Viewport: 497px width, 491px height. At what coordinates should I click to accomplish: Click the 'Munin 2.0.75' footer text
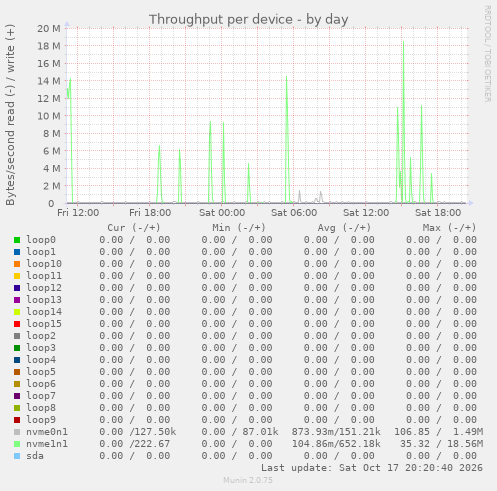(248, 480)
